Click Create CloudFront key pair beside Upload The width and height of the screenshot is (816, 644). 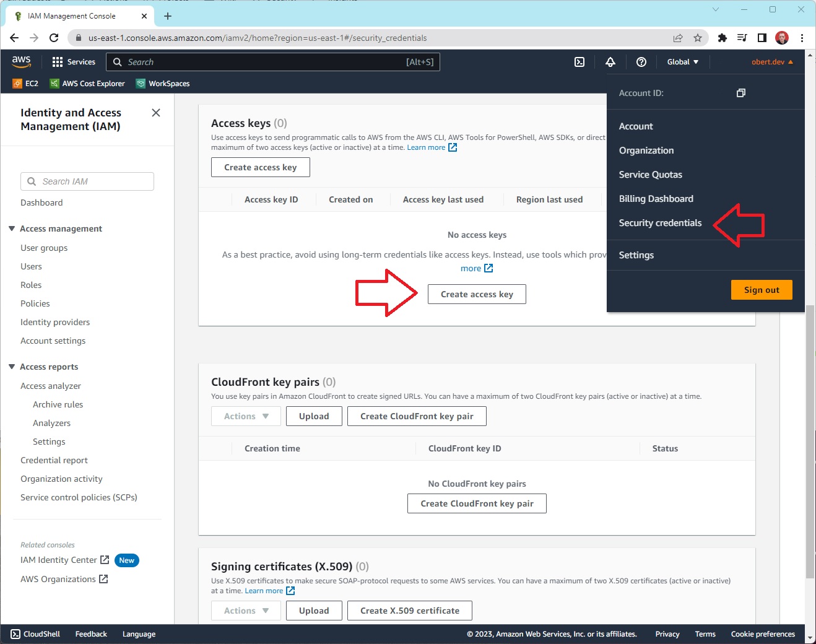417,416
